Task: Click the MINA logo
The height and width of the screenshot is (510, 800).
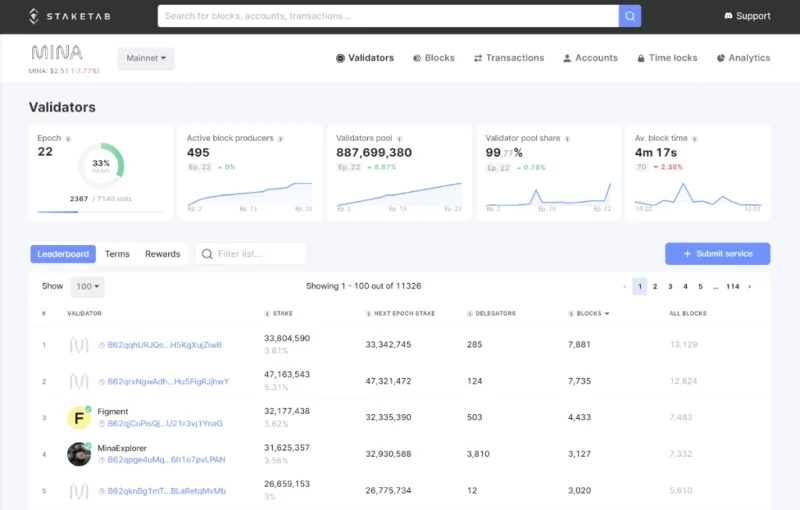Action: tap(57, 52)
